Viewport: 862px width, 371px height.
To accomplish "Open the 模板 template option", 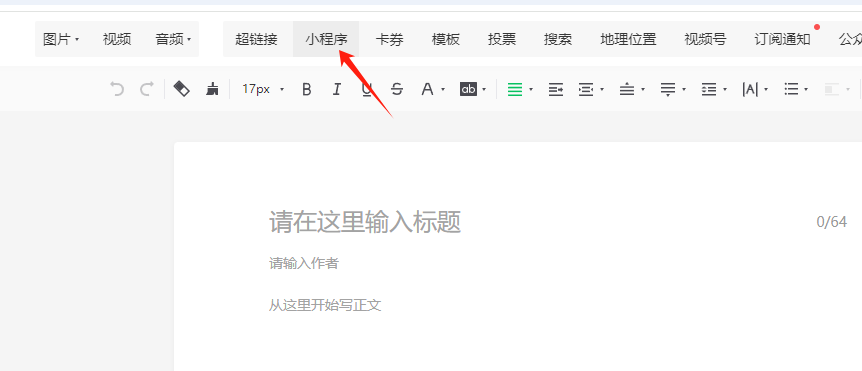I will (445, 39).
